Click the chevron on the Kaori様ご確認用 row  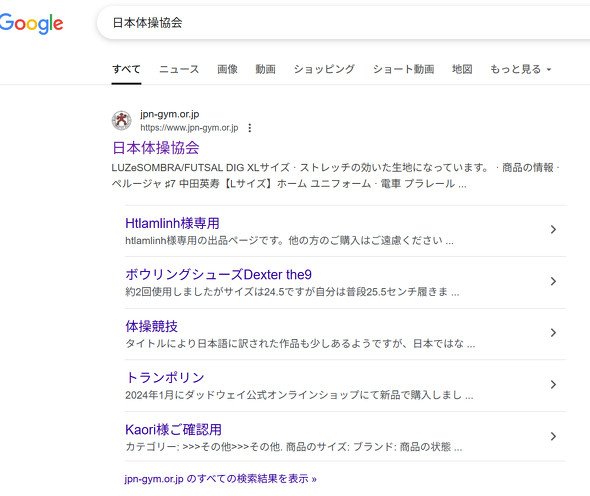553,436
